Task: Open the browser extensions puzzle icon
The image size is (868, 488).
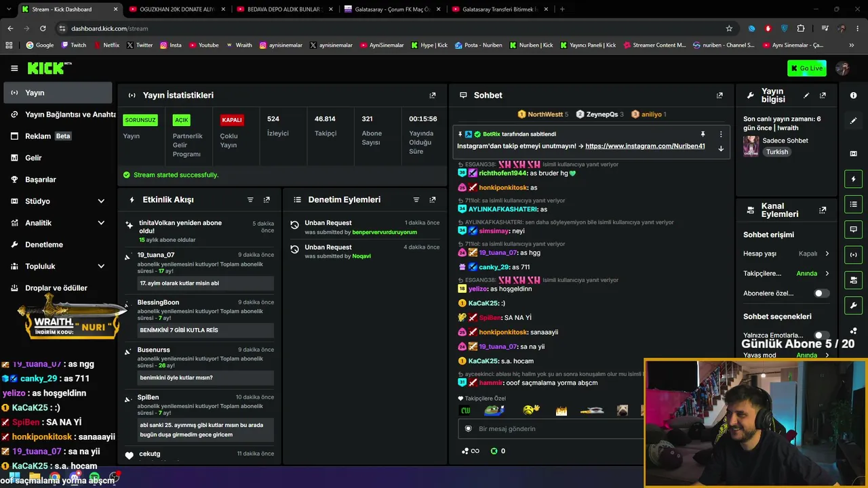Action: 801,28
